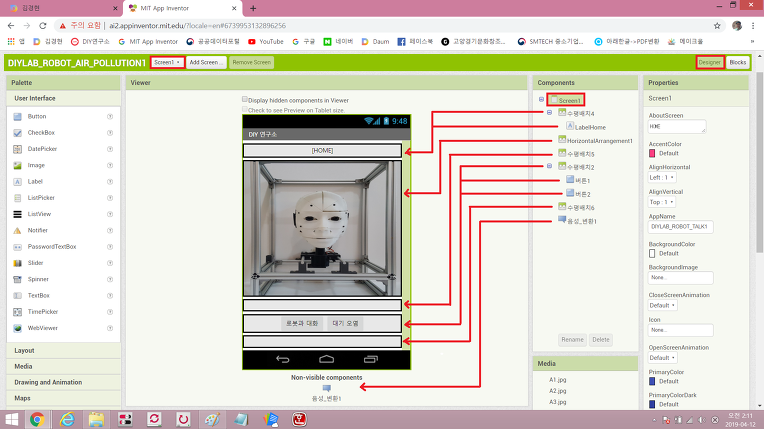The width and height of the screenshot is (764, 429).
Task: Select A1.jpg in the Media list
Action: 557,380
